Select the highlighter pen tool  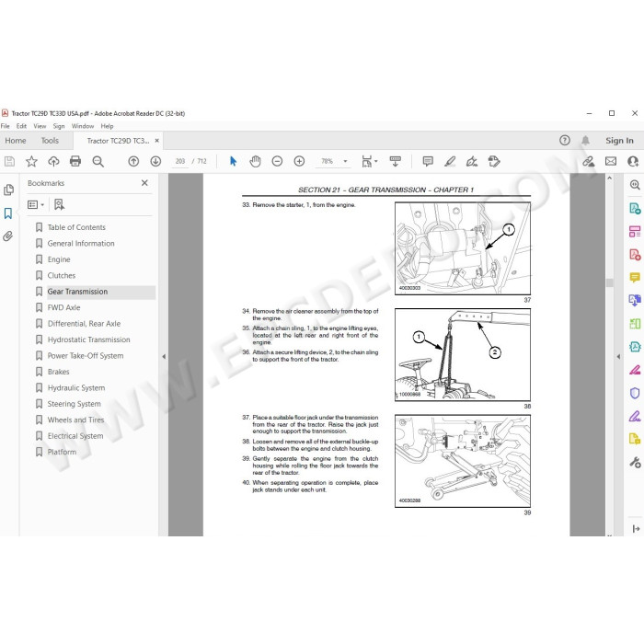450,161
